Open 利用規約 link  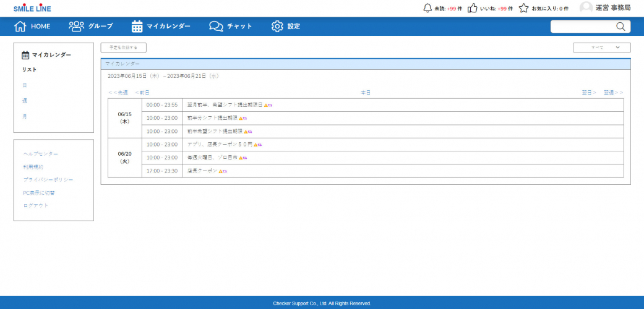click(x=33, y=167)
